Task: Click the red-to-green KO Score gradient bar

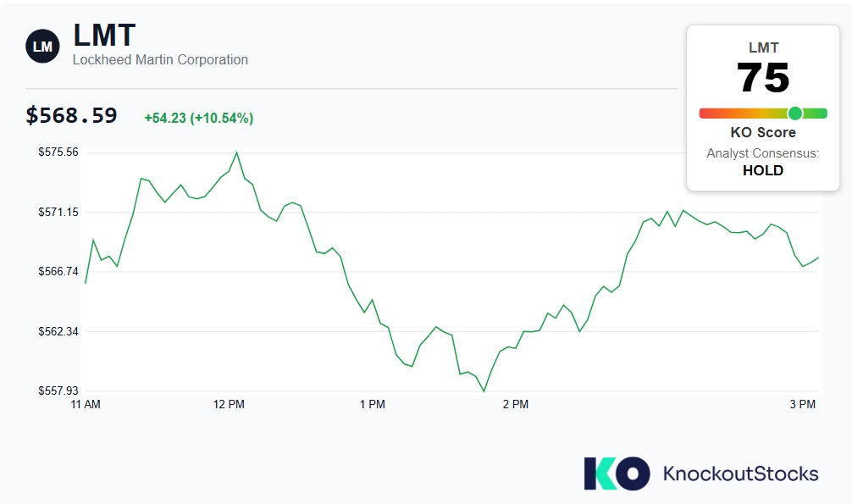Action: (763, 114)
